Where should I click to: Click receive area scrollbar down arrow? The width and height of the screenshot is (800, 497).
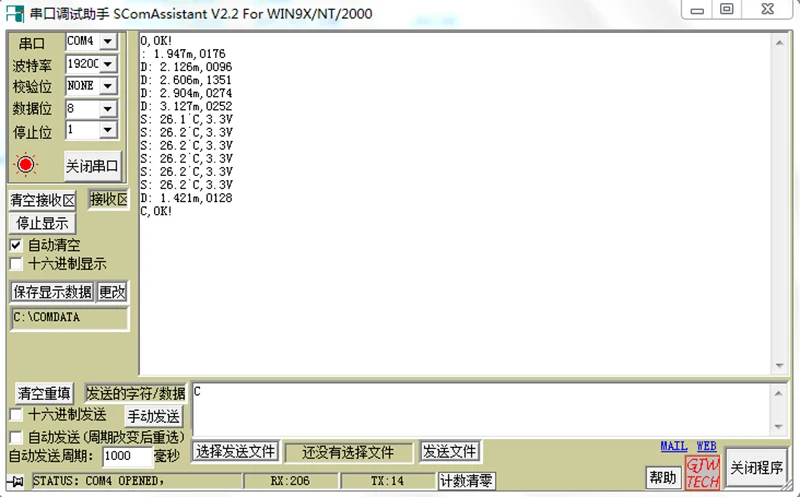(779, 365)
